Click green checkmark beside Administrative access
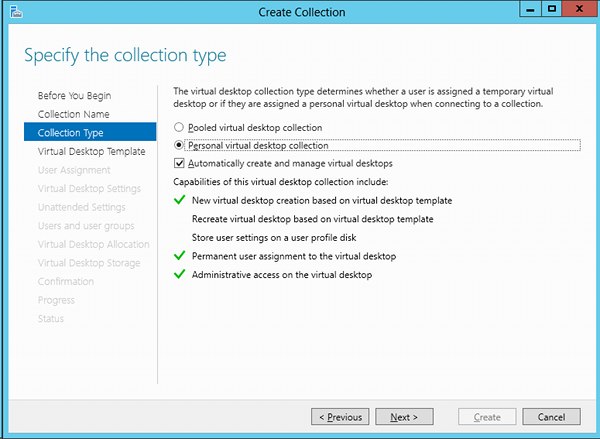This screenshot has height=439, width=600. point(179,274)
